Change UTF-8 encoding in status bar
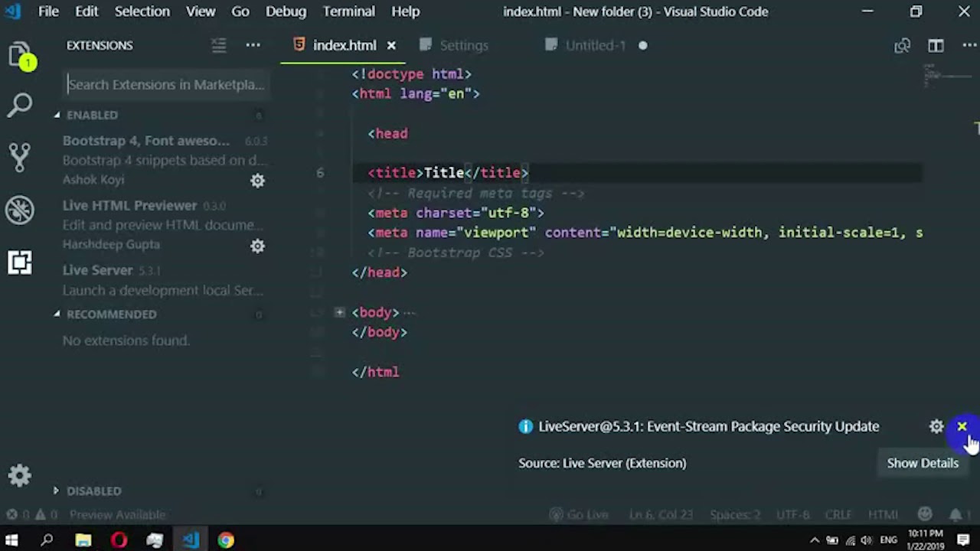Image resolution: width=980 pixels, height=551 pixels. [792, 514]
